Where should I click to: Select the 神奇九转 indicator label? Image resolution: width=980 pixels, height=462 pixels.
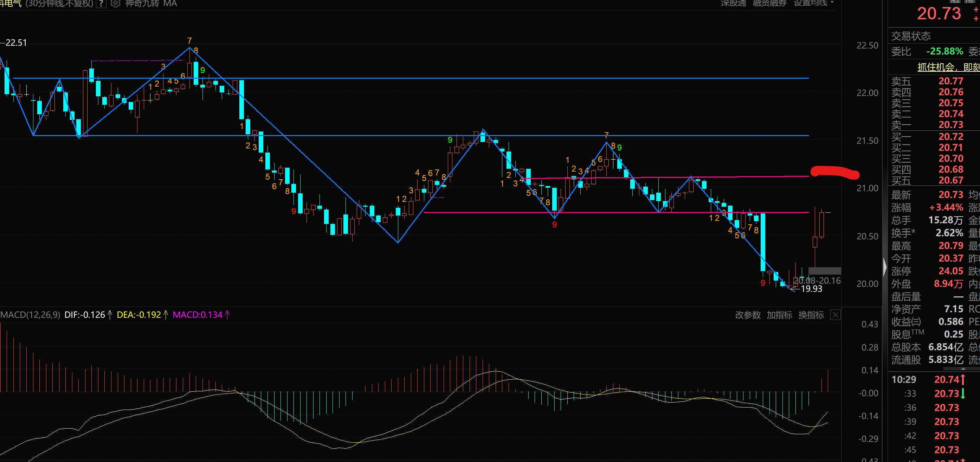pyautogui.click(x=142, y=4)
